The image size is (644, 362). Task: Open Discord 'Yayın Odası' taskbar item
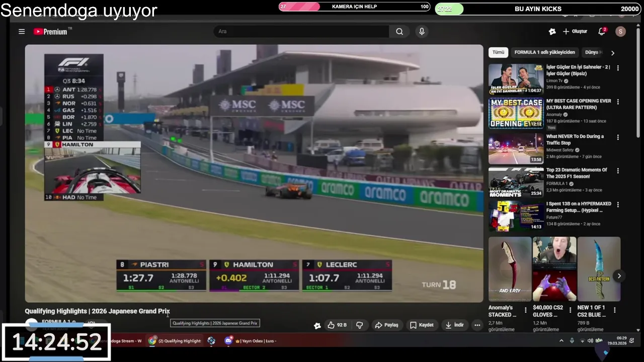coord(251,341)
